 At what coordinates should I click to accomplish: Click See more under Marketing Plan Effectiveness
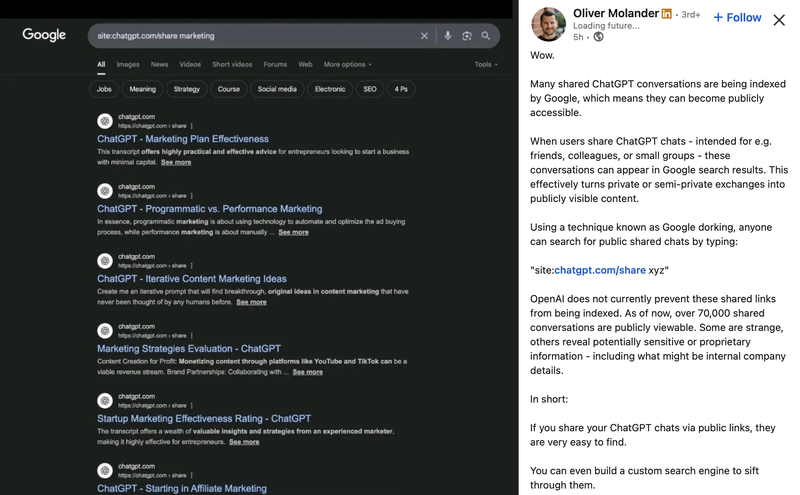coord(176,162)
